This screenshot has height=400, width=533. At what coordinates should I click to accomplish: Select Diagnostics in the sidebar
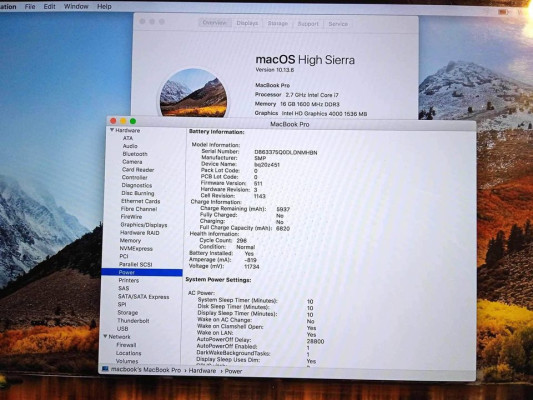pos(137,185)
